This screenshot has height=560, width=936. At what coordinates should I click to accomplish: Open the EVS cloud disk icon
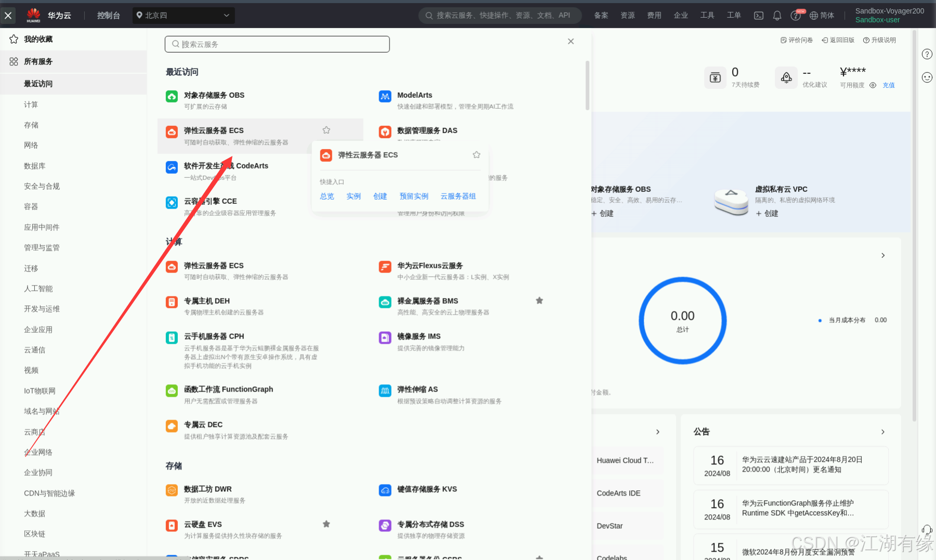click(172, 526)
